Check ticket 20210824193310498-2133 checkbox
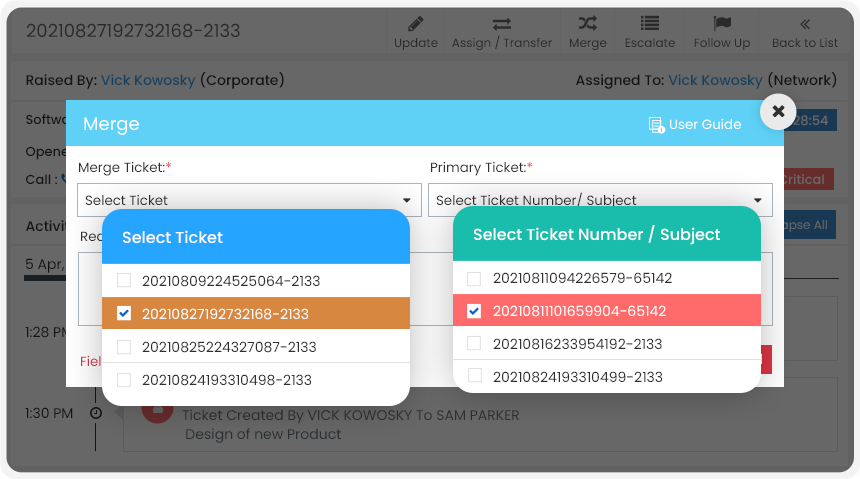Viewport: 860px width, 479px height. coord(124,380)
